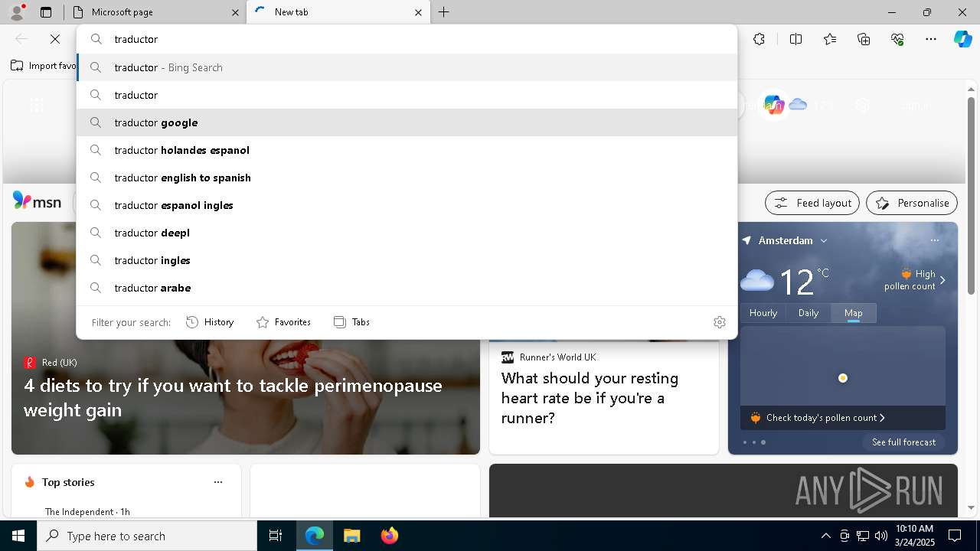Viewport: 980px width, 551px height.
Task: Open split screen icon
Action: coord(795,39)
